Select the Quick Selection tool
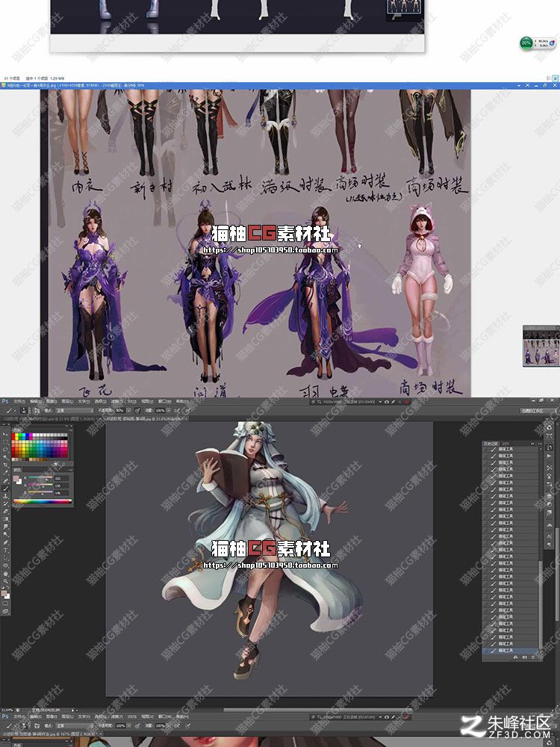560x747 pixels. coord(5,457)
